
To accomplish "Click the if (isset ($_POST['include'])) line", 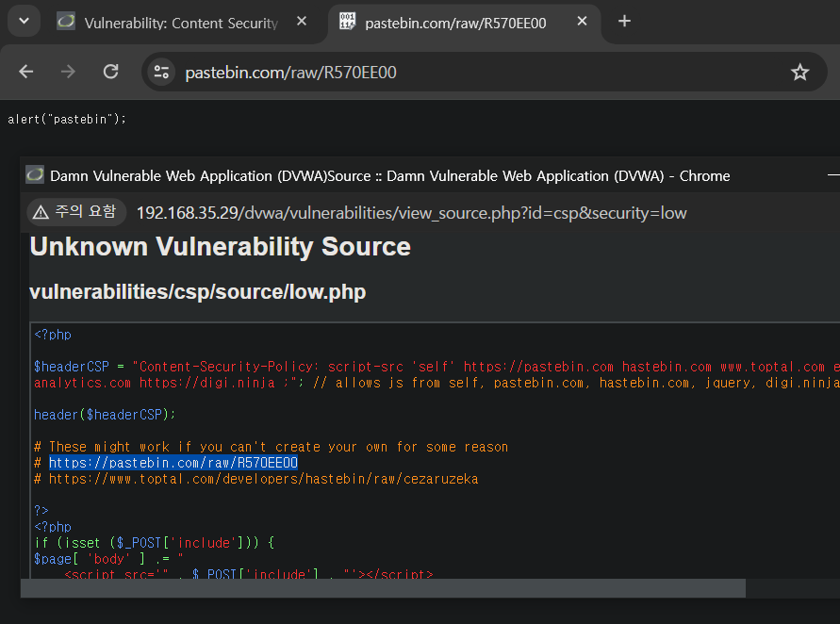I will pos(155,543).
